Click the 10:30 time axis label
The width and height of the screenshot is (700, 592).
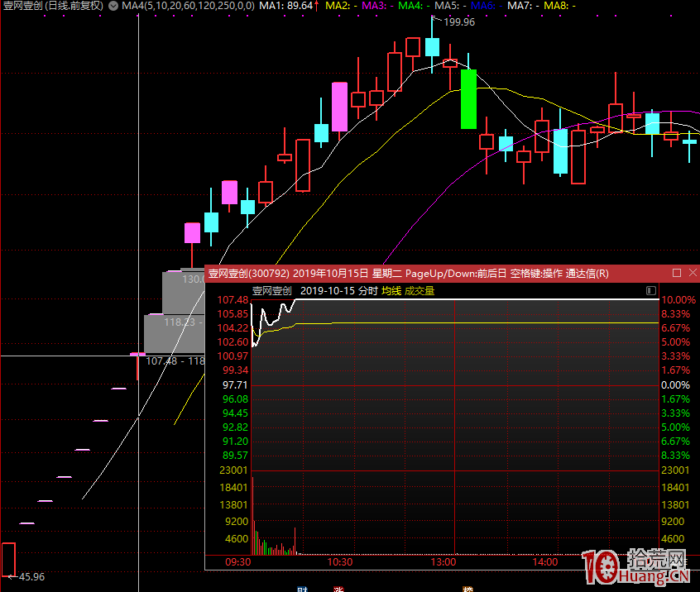(x=340, y=561)
